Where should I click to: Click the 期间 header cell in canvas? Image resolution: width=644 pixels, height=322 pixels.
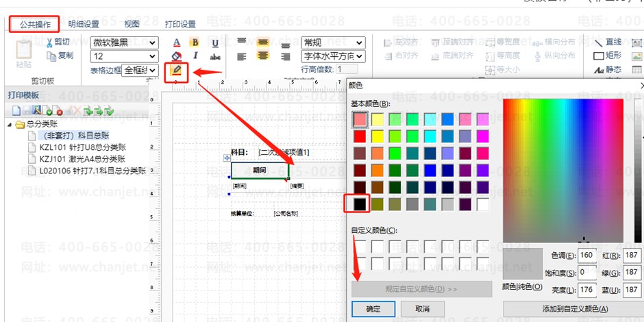tap(260, 171)
